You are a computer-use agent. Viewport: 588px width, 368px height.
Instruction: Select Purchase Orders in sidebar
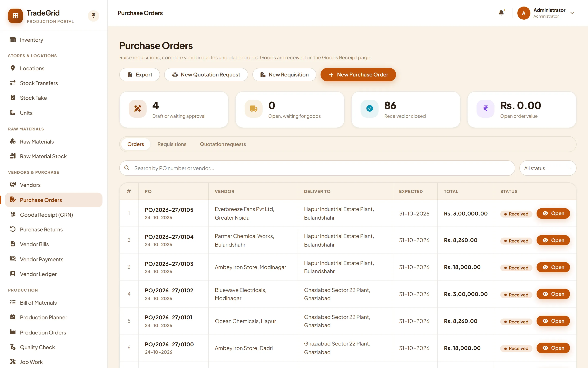coord(54,200)
